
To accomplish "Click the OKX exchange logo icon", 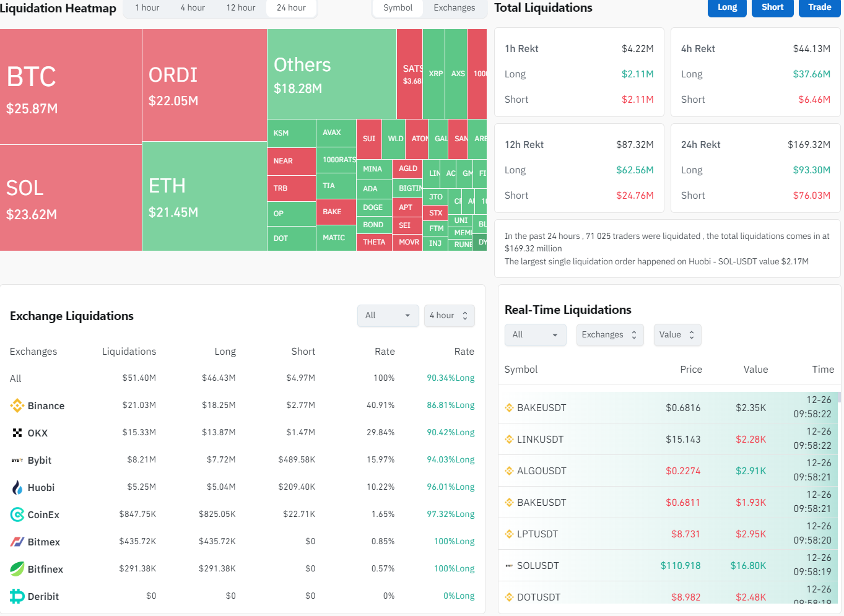I will tap(17, 433).
